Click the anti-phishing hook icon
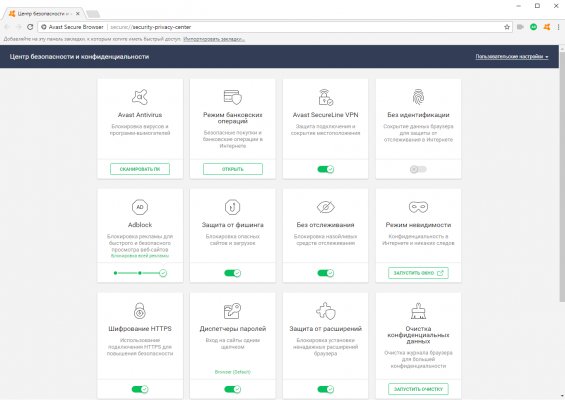Image resolution: width=565 pixels, height=400 pixels. [232, 207]
